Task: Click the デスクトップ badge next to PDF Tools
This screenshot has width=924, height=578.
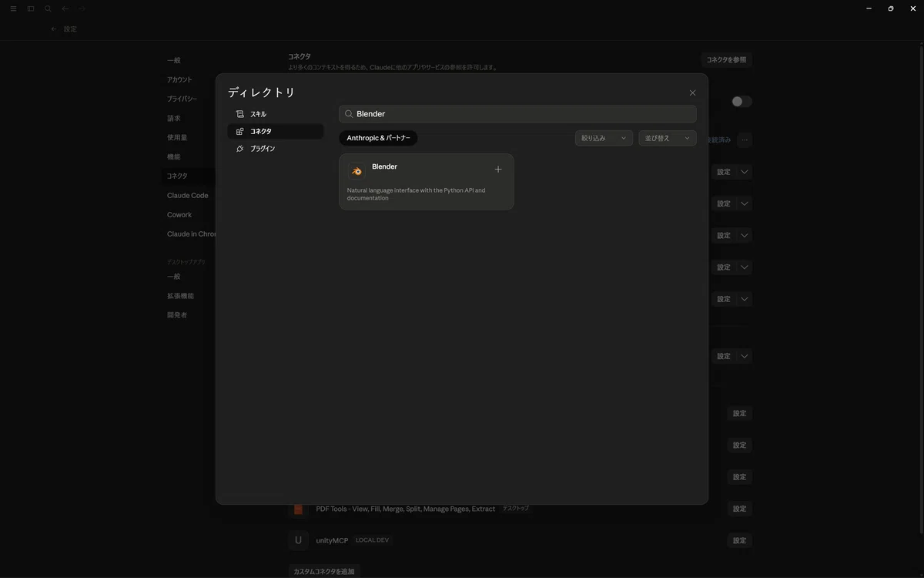Action: (x=516, y=509)
